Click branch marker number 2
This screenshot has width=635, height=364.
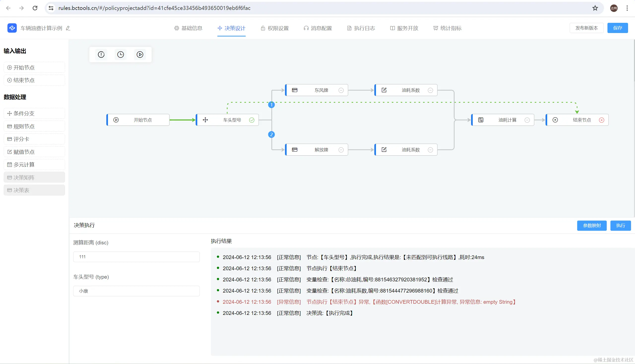pyautogui.click(x=271, y=134)
